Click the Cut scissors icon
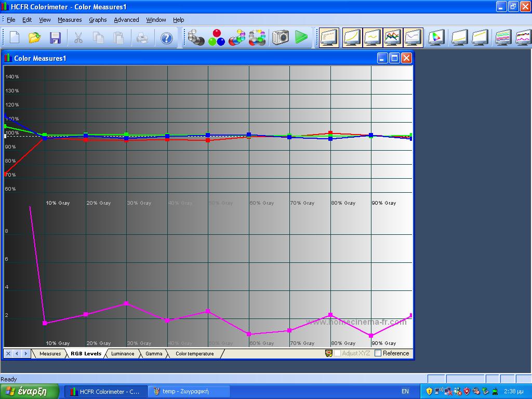The width and height of the screenshot is (532, 399). pyautogui.click(x=78, y=37)
